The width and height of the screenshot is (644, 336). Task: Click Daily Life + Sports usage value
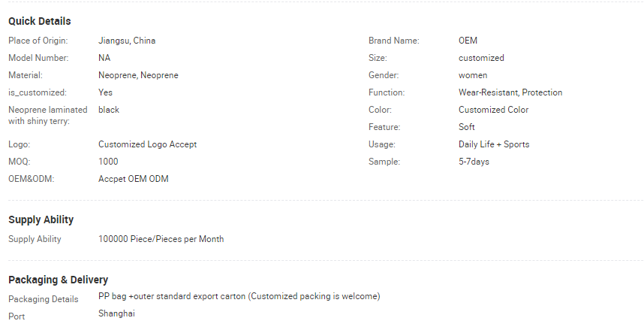[494, 144]
